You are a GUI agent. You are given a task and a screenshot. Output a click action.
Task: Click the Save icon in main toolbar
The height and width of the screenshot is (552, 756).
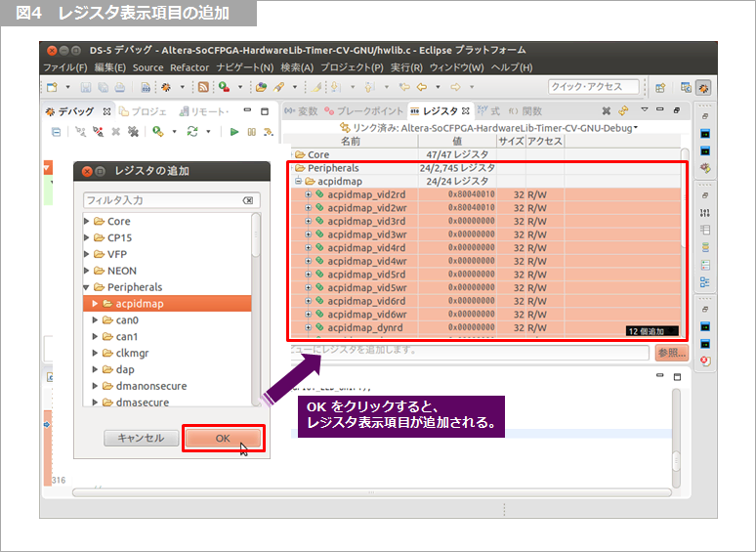86,88
